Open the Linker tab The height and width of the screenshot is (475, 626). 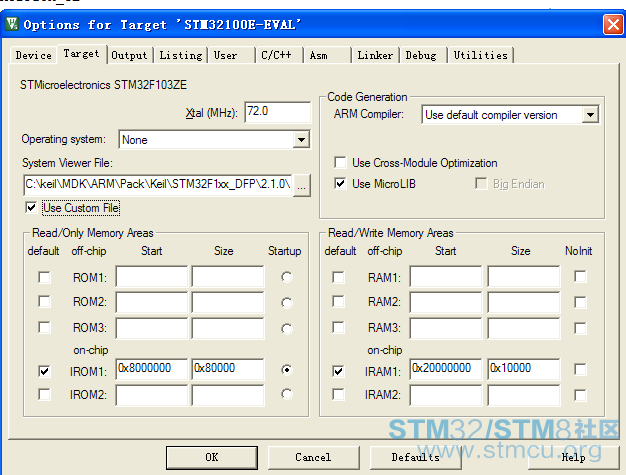(x=375, y=55)
